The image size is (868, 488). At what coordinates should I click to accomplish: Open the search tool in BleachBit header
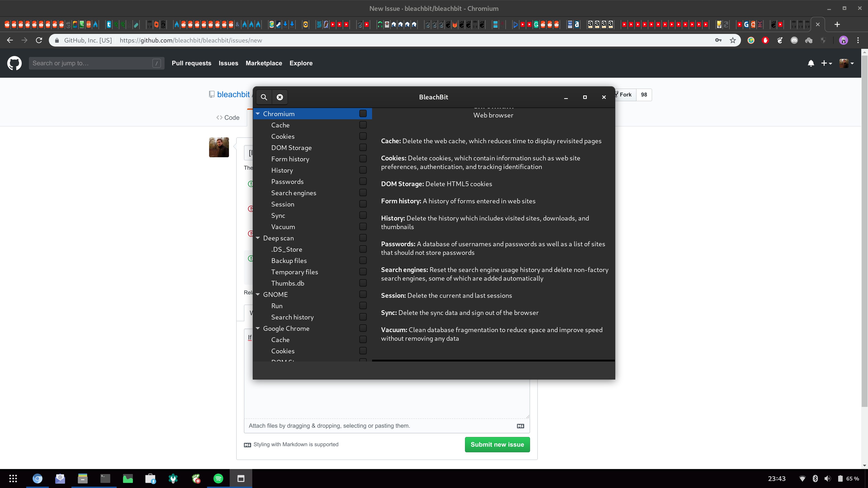(264, 97)
